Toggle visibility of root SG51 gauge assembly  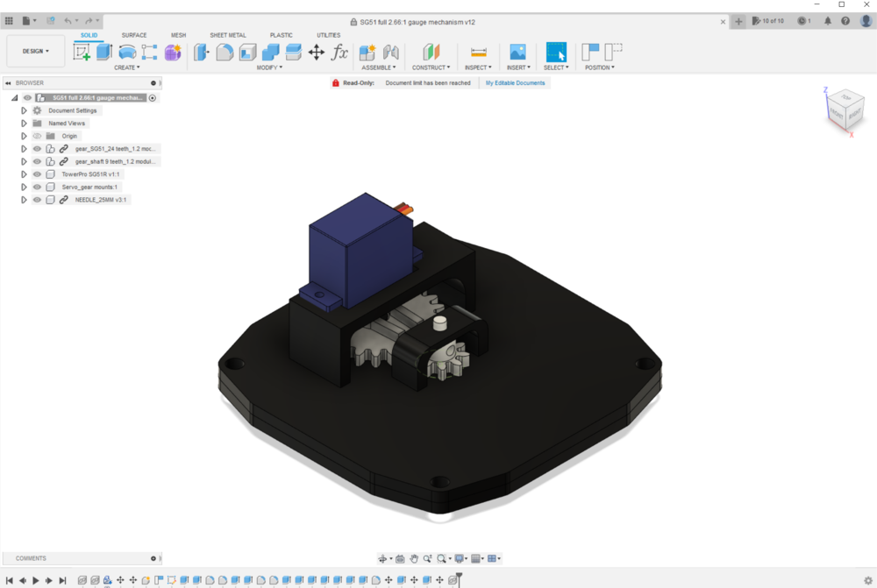27,98
